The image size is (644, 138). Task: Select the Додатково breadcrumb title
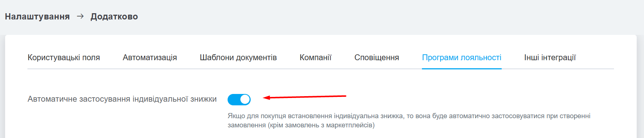click(x=114, y=17)
